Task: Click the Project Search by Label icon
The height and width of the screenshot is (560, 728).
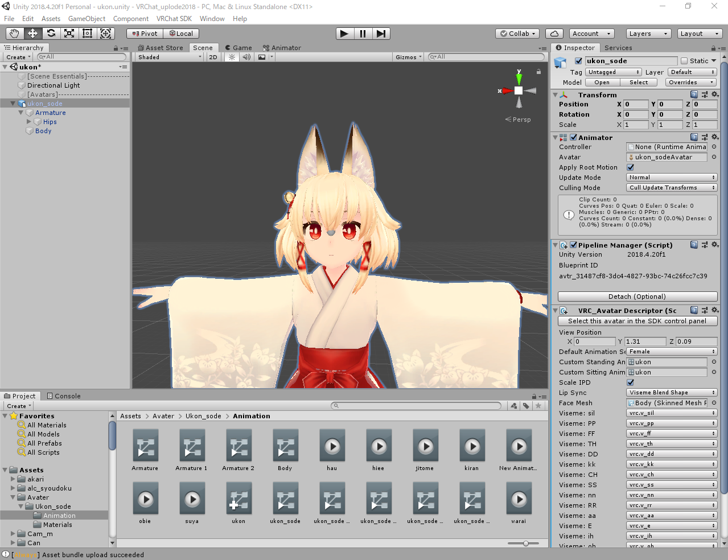Action: pos(527,406)
